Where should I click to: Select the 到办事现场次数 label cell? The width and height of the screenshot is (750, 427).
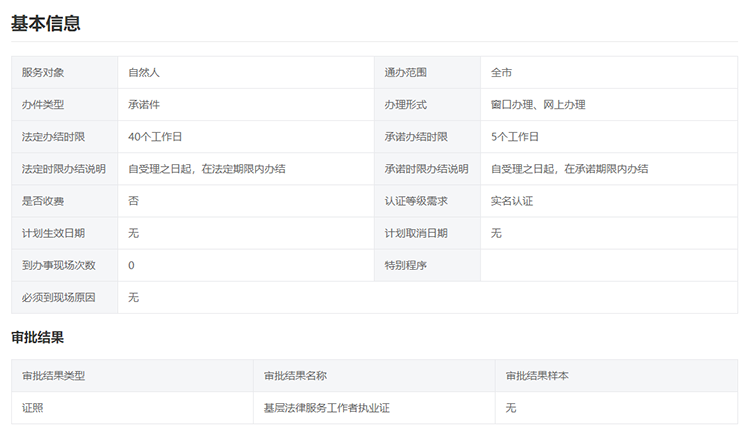58,265
